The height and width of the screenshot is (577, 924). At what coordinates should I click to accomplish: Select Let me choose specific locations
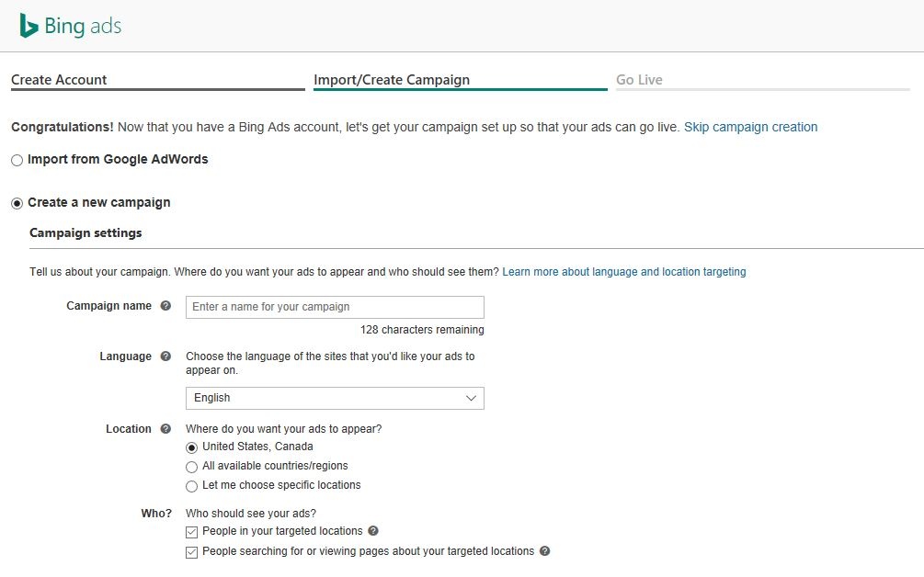tap(191, 486)
